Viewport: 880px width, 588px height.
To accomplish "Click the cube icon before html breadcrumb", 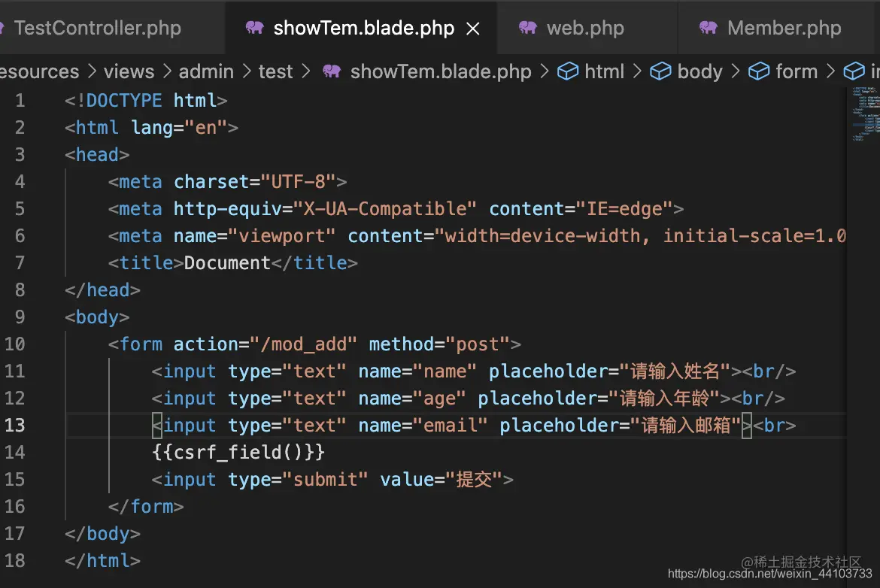I will point(568,71).
